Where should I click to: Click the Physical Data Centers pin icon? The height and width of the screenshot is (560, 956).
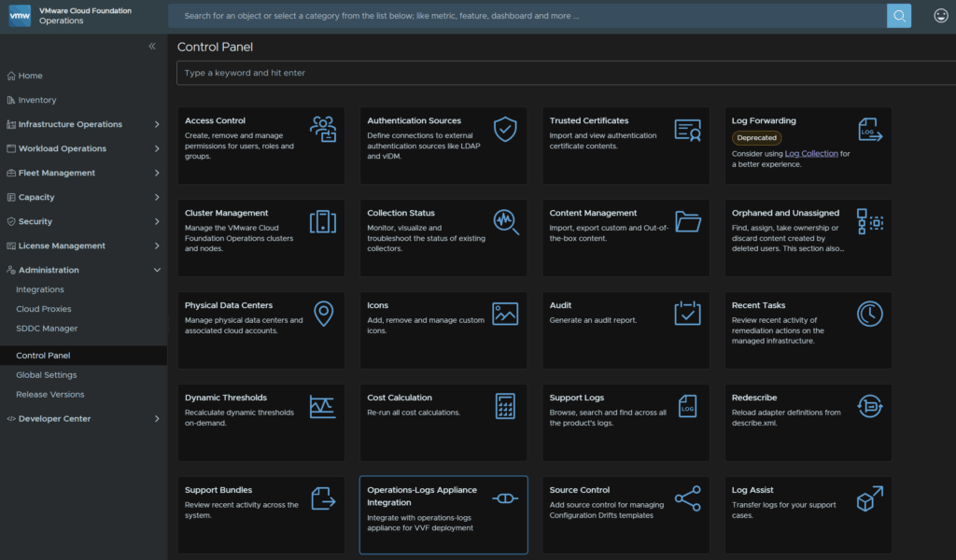pyautogui.click(x=324, y=314)
